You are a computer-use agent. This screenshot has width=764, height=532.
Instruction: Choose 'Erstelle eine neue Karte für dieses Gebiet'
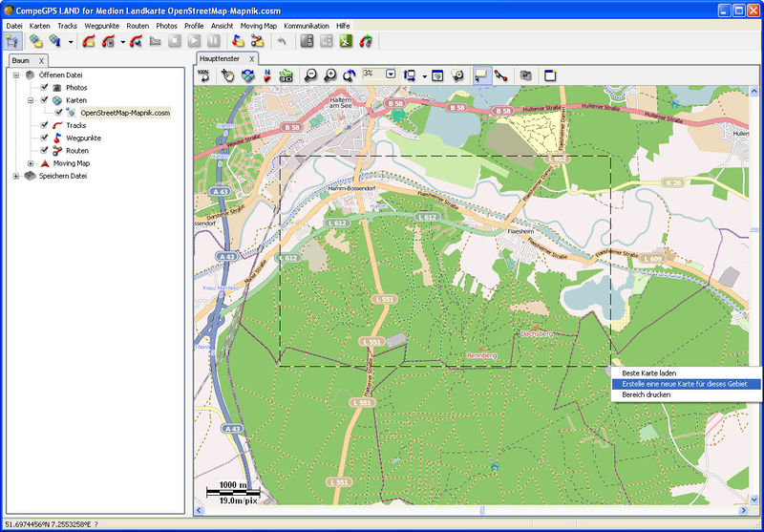[x=686, y=384]
